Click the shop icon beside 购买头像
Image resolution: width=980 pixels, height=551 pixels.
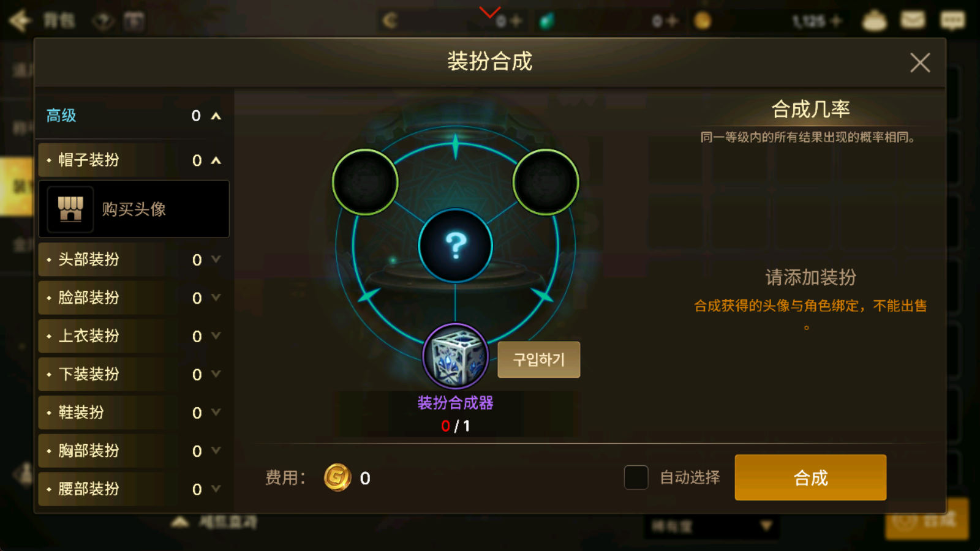click(x=70, y=209)
